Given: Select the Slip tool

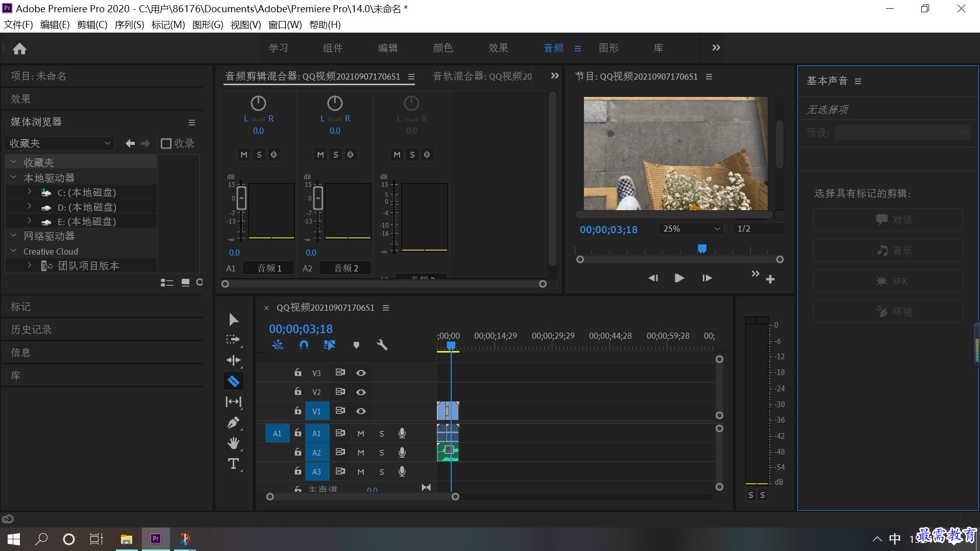Looking at the screenshot, I should click(233, 402).
